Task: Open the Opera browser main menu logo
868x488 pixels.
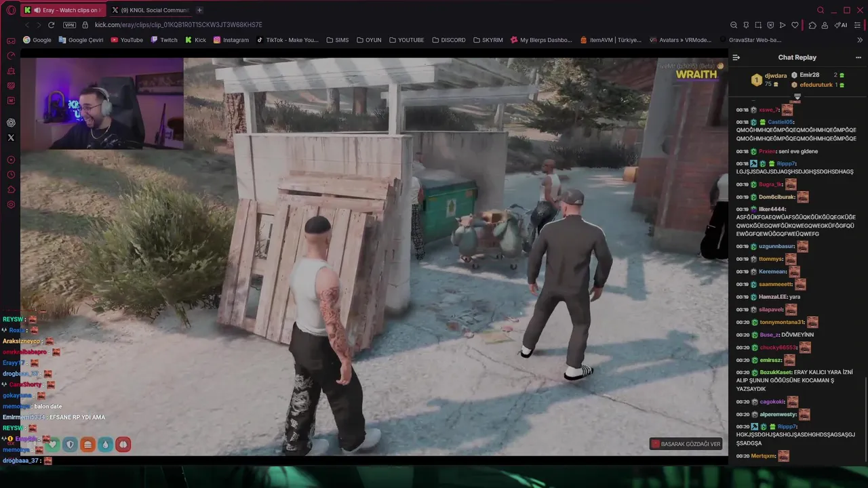Action: click(11, 10)
